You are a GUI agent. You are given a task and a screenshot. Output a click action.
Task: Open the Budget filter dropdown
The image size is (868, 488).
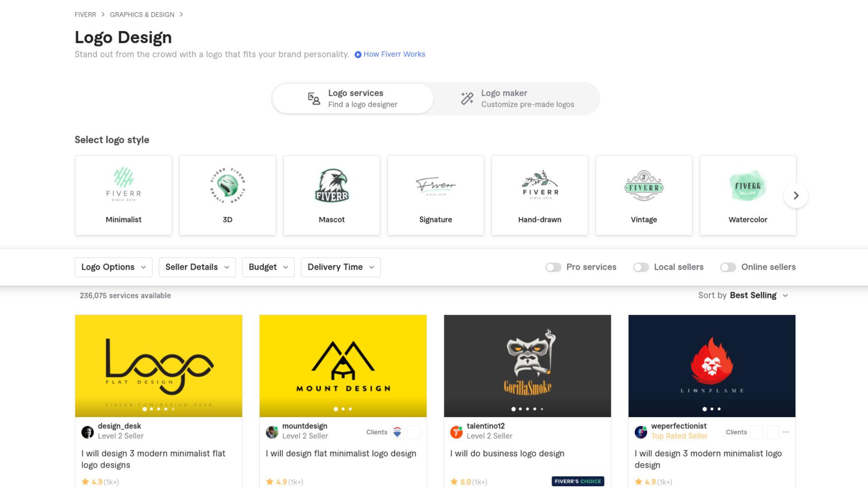pos(268,267)
